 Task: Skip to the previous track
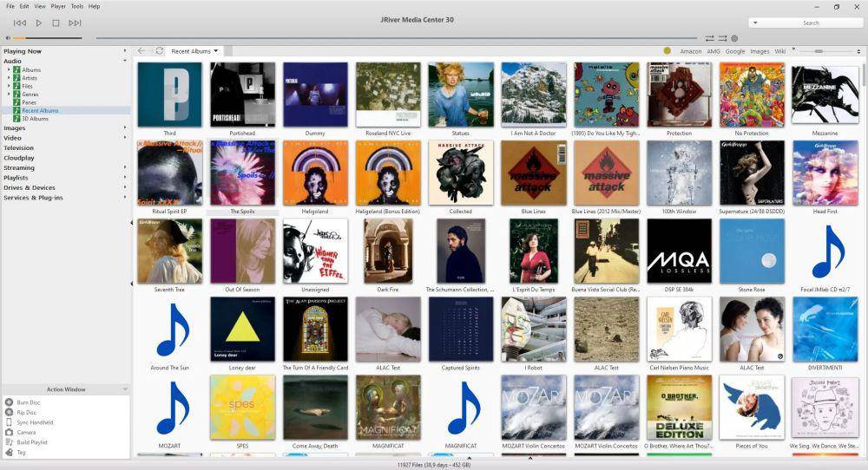point(20,23)
